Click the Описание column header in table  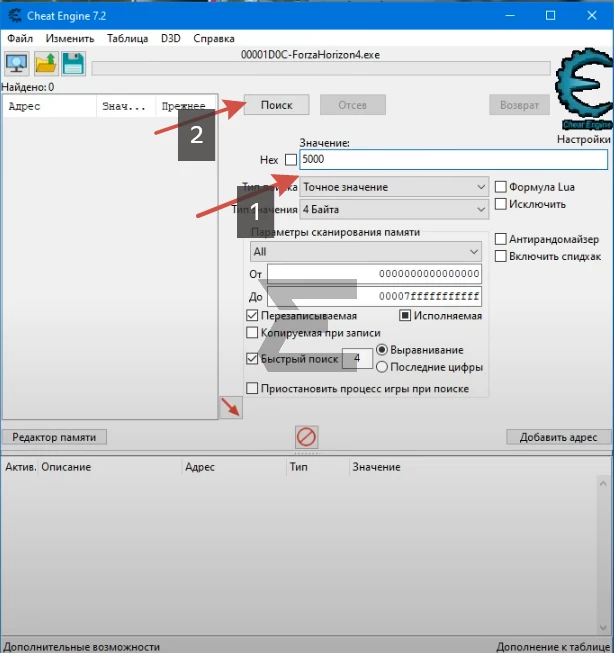(110, 467)
